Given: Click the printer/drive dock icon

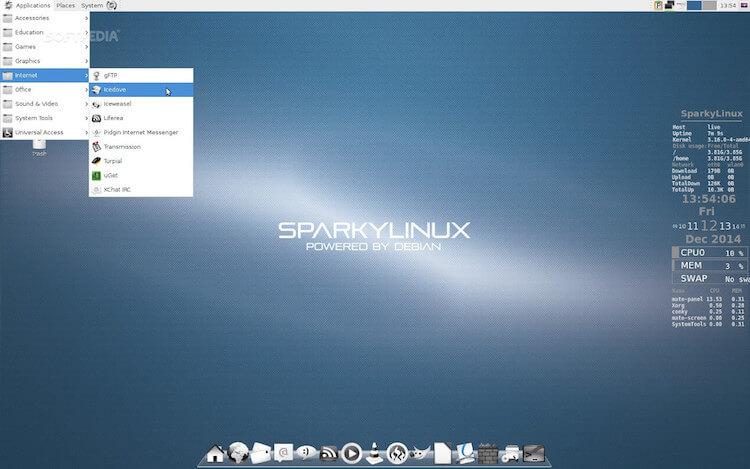Looking at the screenshot, I should tap(511, 454).
